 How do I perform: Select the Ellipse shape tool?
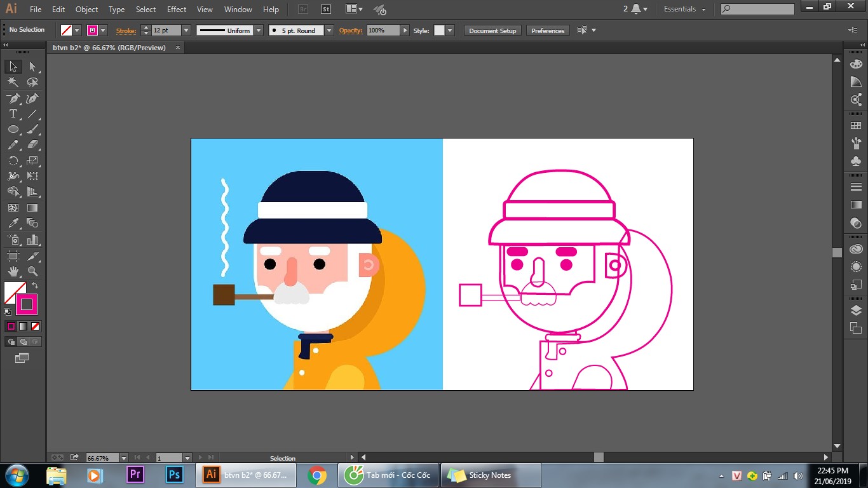coord(13,129)
